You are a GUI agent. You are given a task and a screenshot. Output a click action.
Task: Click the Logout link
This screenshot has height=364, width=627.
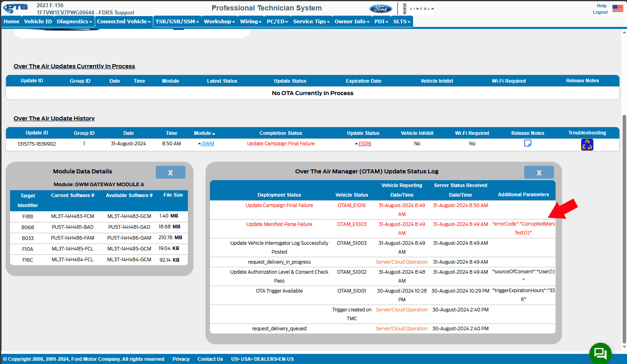pyautogui.click(x=600, y=12)
